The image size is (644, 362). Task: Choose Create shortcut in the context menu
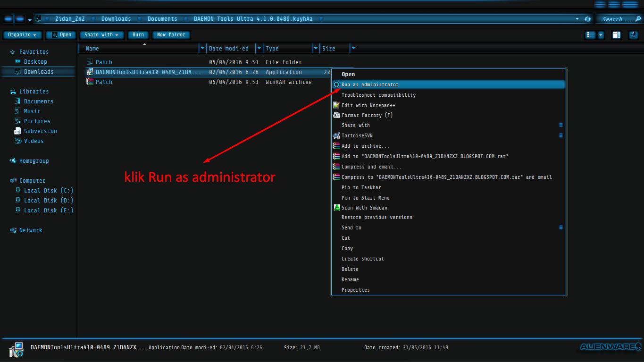tap(448, 259)
